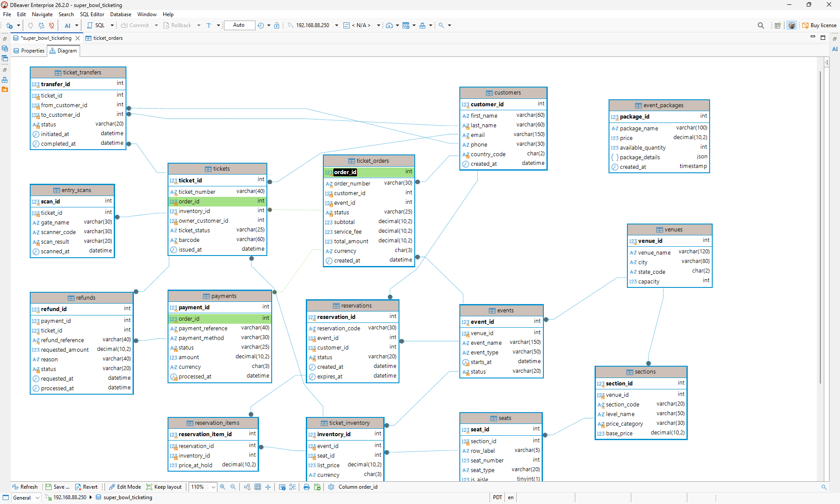Select package_details column in event_packages
The width and height of the screenshot is (840, 504).
point(659,157)
